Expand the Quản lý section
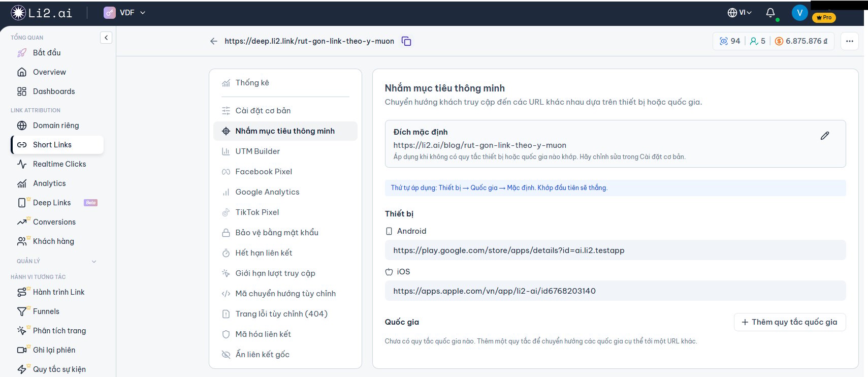 [56, 261]
